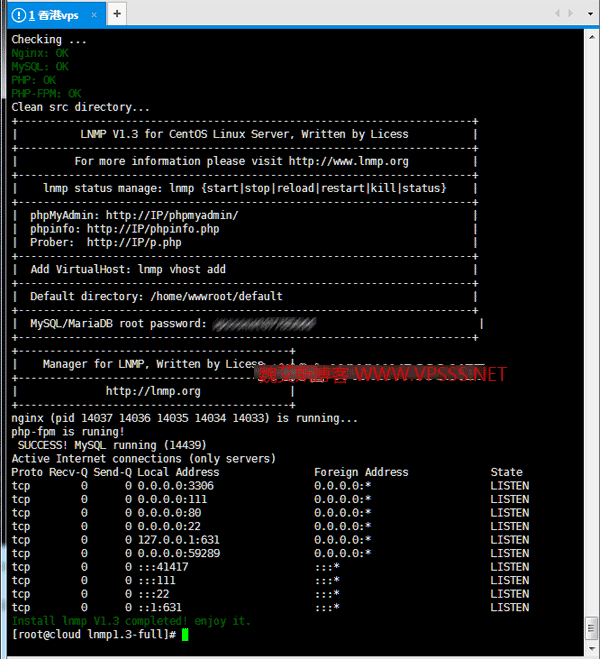Screen dimensions: 600x659
Task: Click the http://lnmp.org text
Action: coord(153,391)
